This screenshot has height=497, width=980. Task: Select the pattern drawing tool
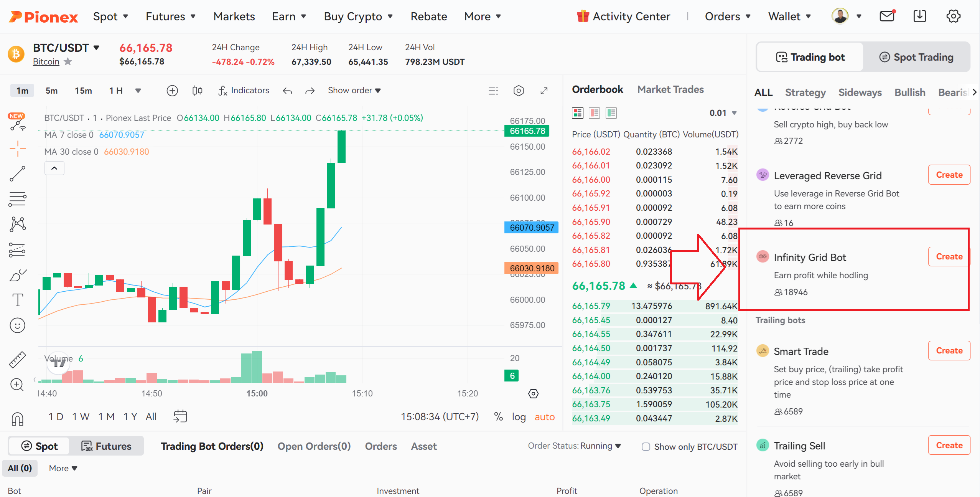pyautogui.click(x=18, y=224)
